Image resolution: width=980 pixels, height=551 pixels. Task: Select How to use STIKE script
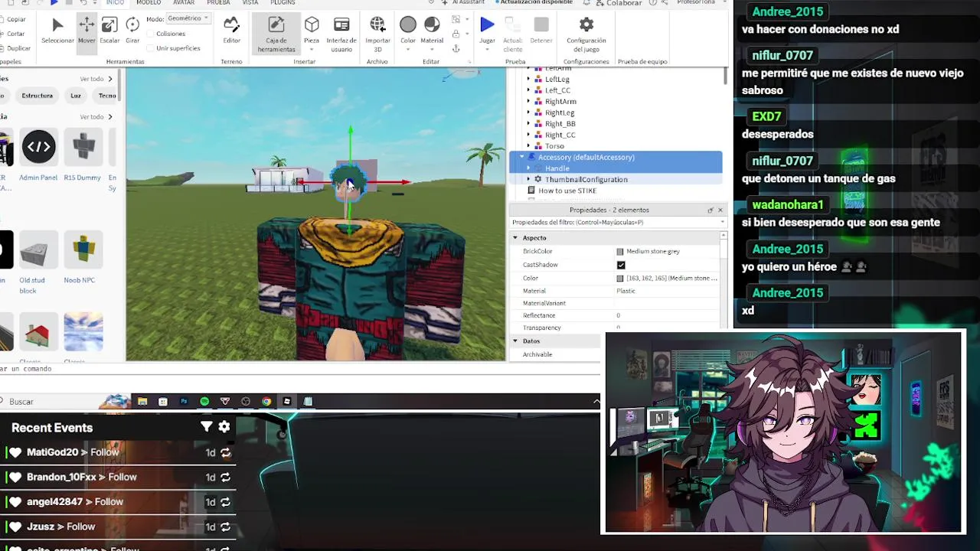click(x=567, y=191)
